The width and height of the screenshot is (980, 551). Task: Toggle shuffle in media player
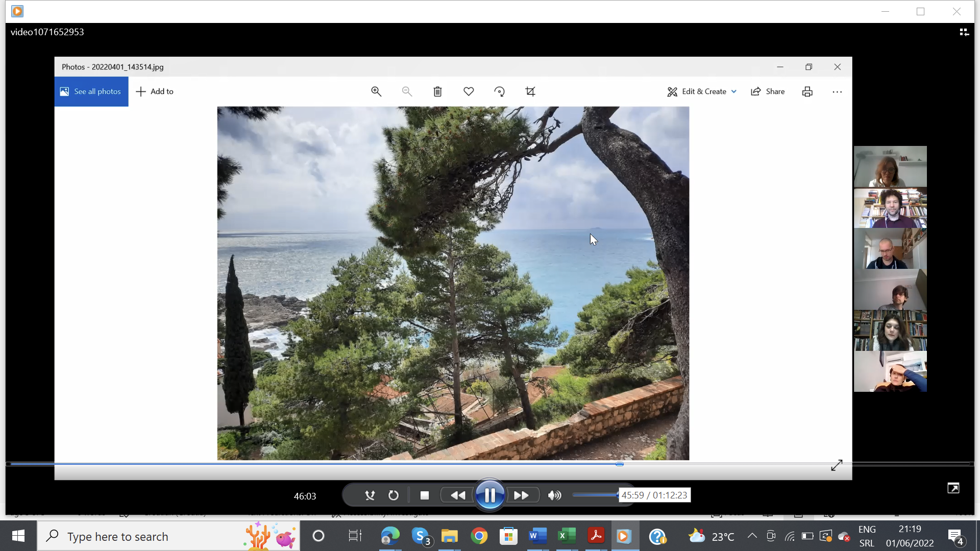tap(370, 495)
